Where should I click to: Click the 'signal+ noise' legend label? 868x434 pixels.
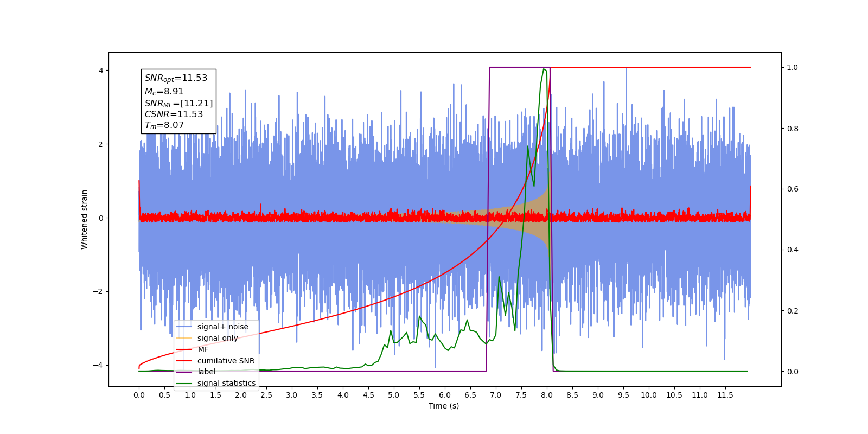(x=223, y=327)
